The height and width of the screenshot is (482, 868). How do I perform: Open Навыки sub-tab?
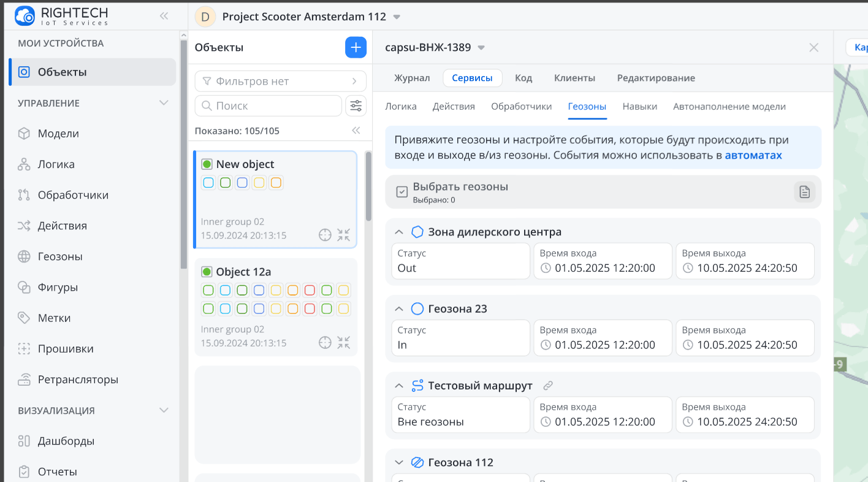point(640,106)
